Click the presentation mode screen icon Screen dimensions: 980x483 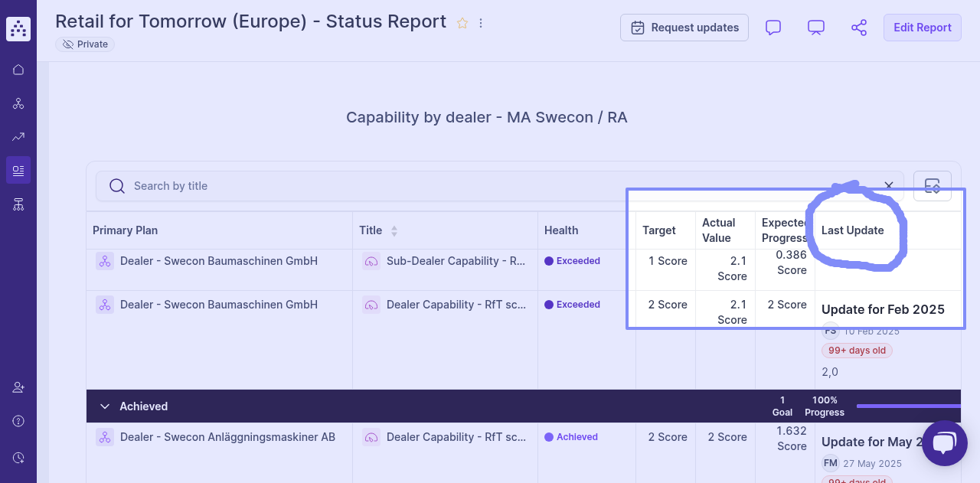click(816, 28)
